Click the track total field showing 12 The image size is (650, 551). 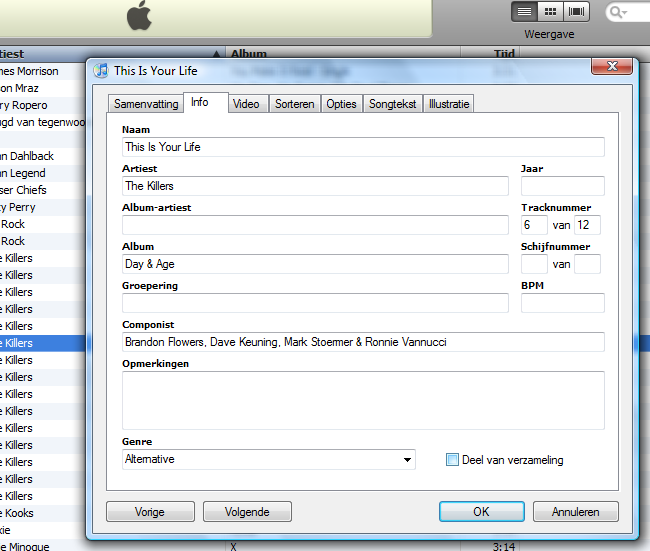point(587,225)
